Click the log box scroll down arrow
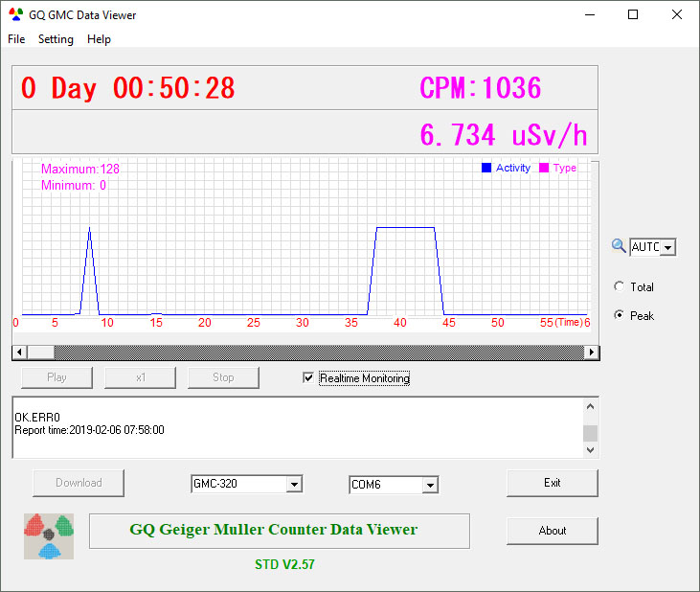The width and height of the screenshot is (700, 592). [x=590, y=450]
